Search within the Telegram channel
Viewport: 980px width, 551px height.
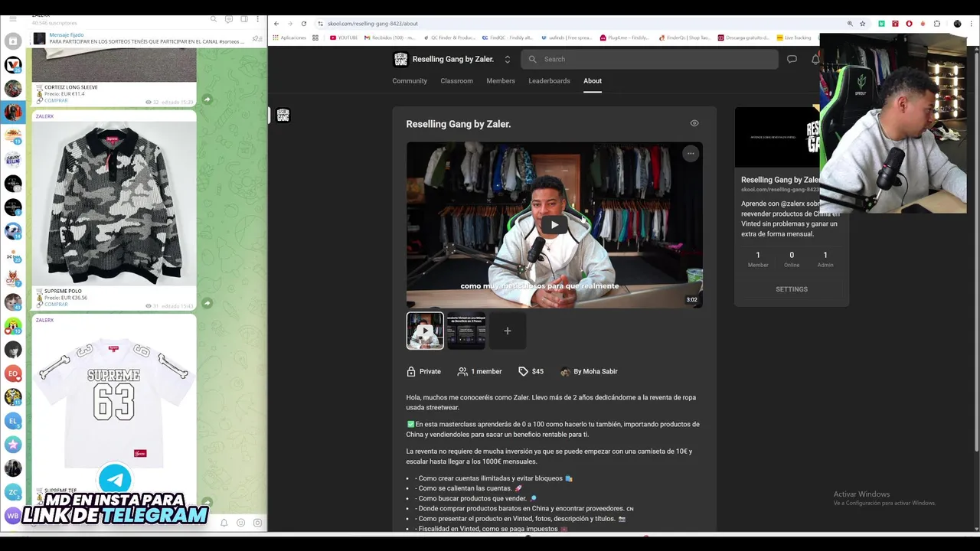pyautogui.click(x=214, y=18)
